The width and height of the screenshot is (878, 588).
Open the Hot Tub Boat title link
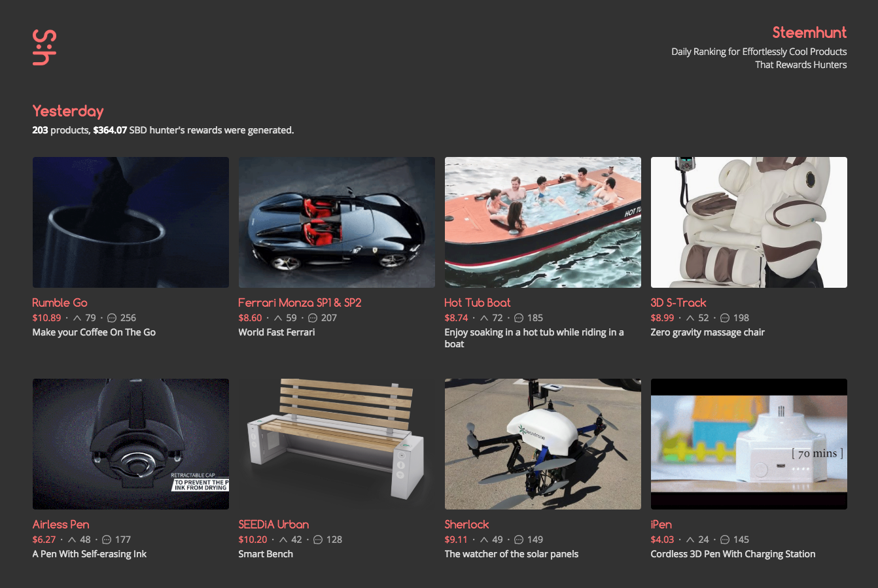[478, 303]
